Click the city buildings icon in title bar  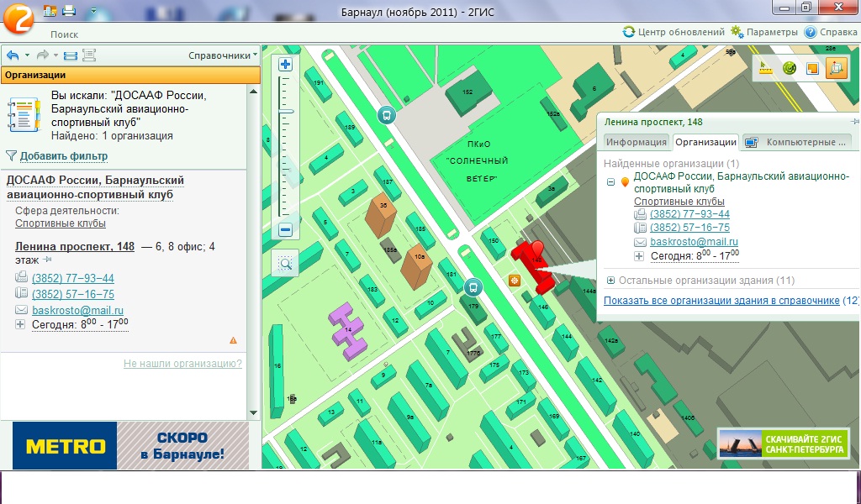coord(50,10)
